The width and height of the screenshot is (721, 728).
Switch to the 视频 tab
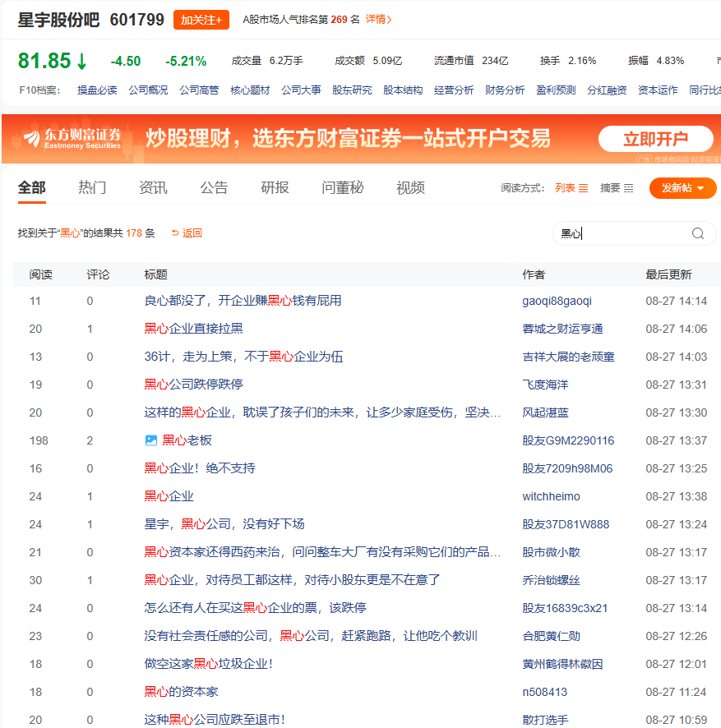tap(411, 187)
